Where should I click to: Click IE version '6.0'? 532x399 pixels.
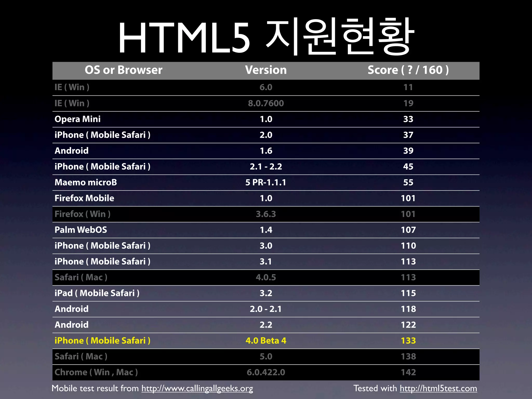point(266,87)
